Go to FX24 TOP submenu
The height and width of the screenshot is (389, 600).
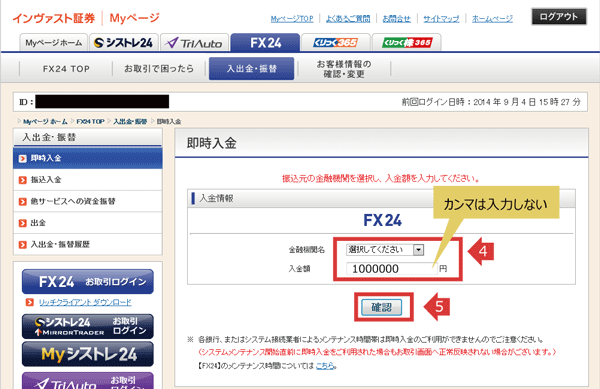(x=66, y=69)
